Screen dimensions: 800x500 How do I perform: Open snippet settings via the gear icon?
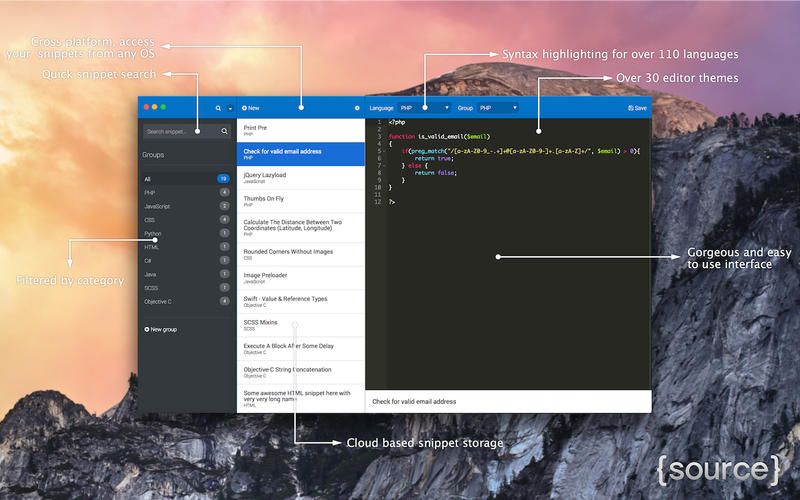click(357, 108)
